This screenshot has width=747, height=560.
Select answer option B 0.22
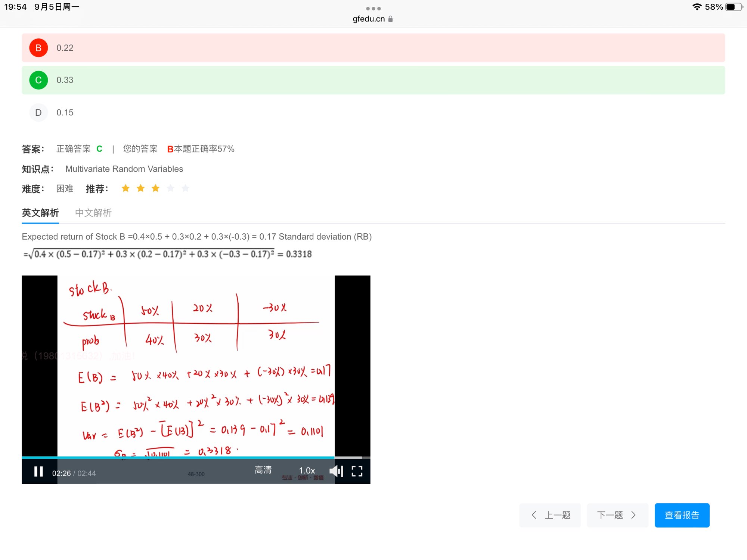(x=38, y=48)
